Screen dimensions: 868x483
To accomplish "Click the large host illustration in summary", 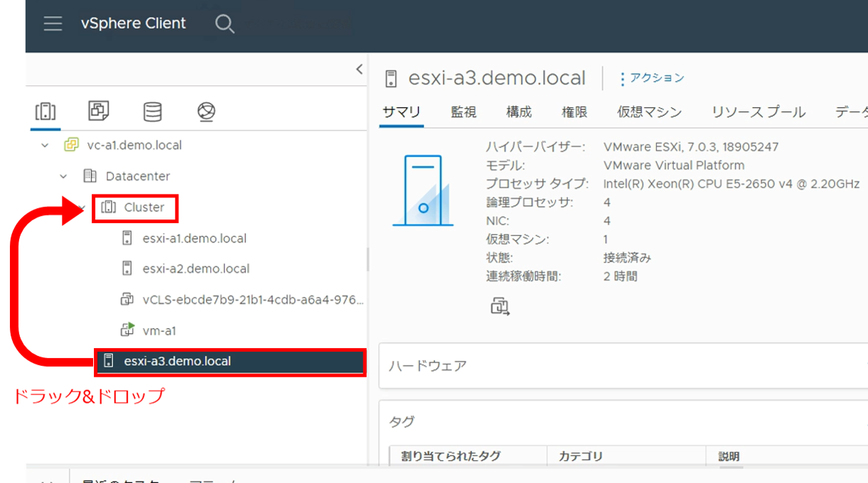I will coord(423,190).
